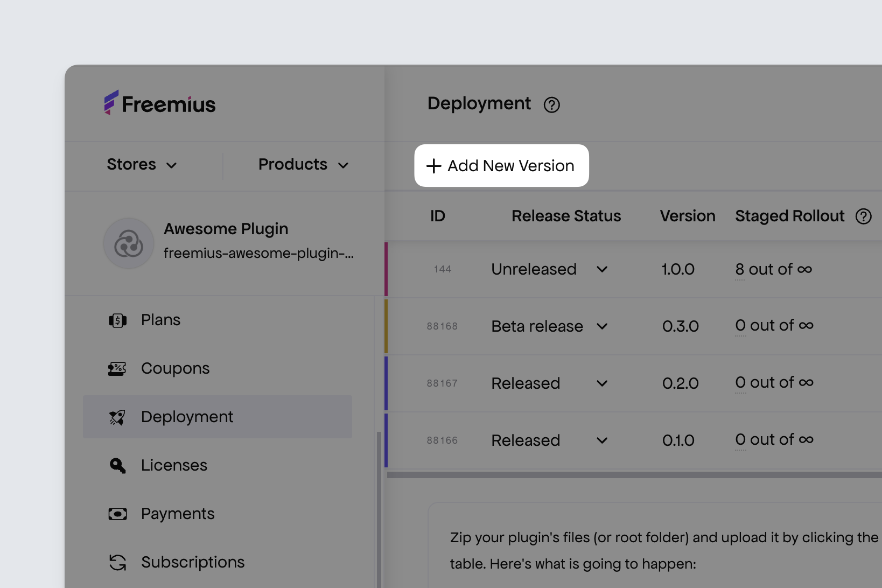
Task: Open the Staged Rollout help icon
Action: click(863, 216)
